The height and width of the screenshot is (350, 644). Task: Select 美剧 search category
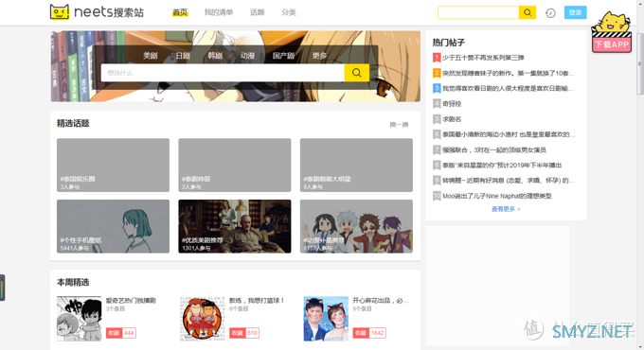tap(150, 56)
